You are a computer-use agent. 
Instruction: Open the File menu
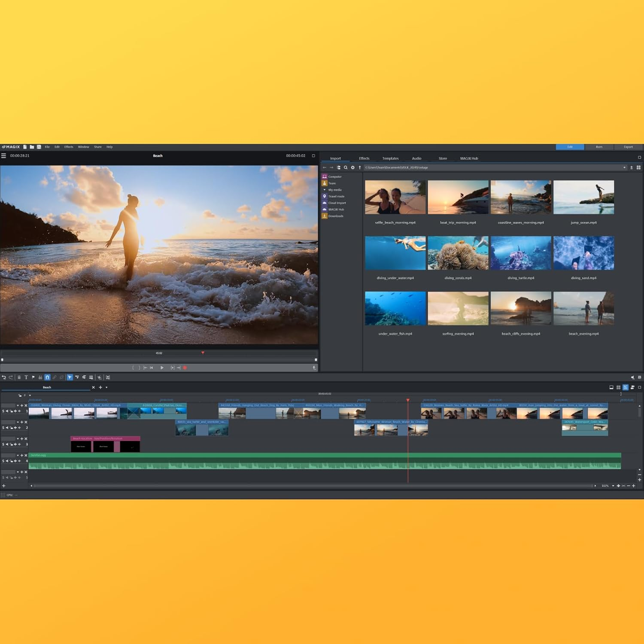tap(47, 146)
